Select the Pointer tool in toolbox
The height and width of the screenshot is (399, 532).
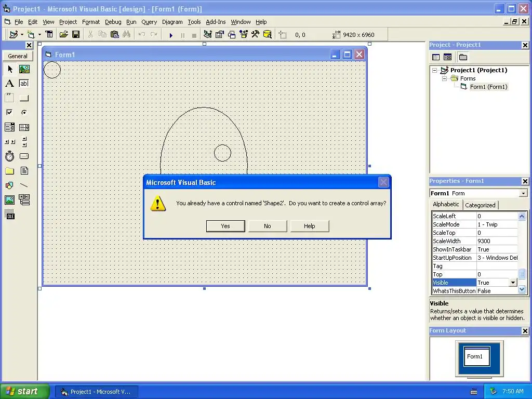pos(10,69)
